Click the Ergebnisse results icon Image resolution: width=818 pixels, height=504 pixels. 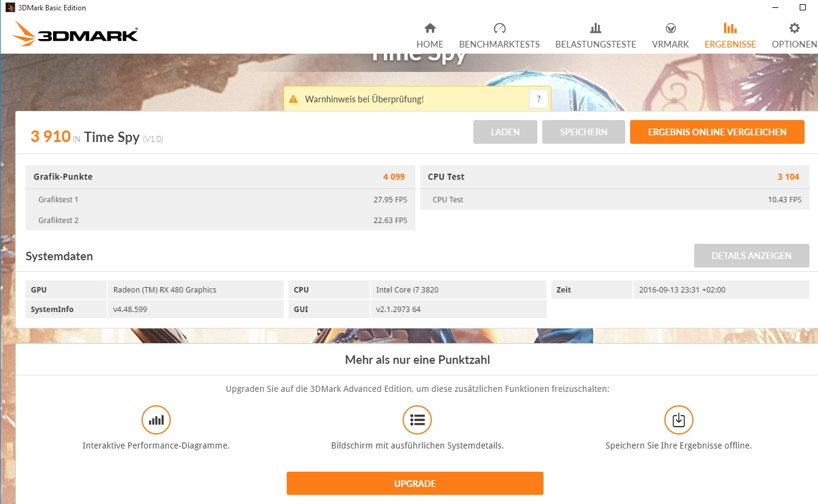point(730,28)
